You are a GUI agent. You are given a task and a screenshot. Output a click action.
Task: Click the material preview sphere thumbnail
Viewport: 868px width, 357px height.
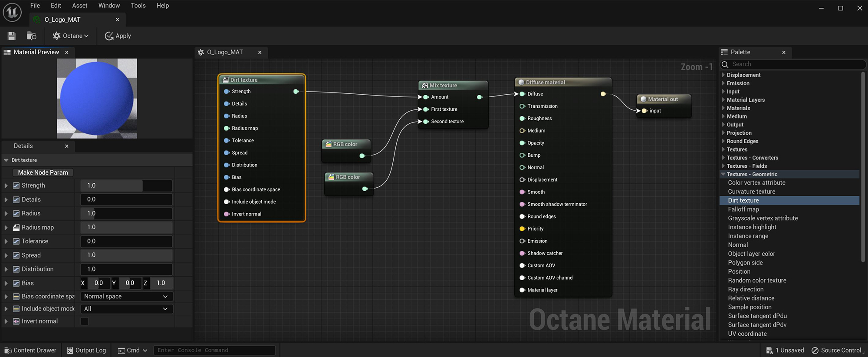[x=97, y=99]
